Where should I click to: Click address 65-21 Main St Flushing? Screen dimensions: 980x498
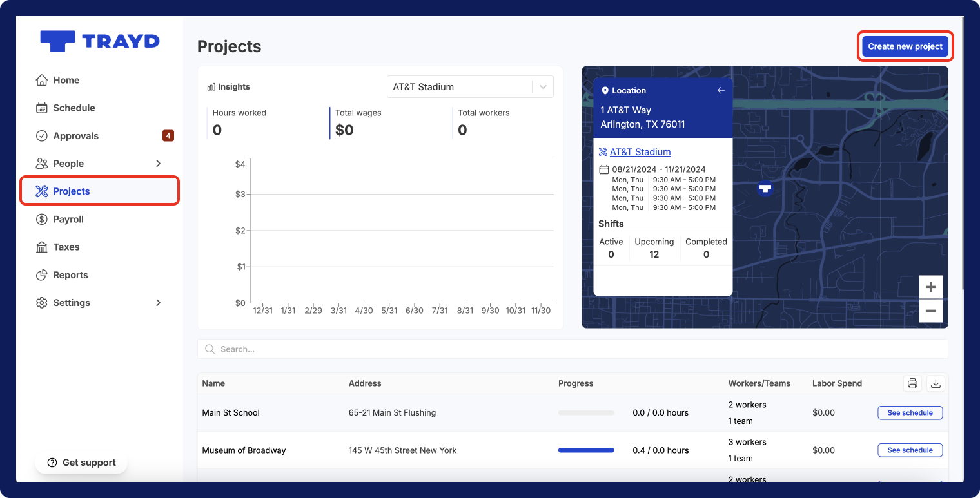[x=392, y=413]
